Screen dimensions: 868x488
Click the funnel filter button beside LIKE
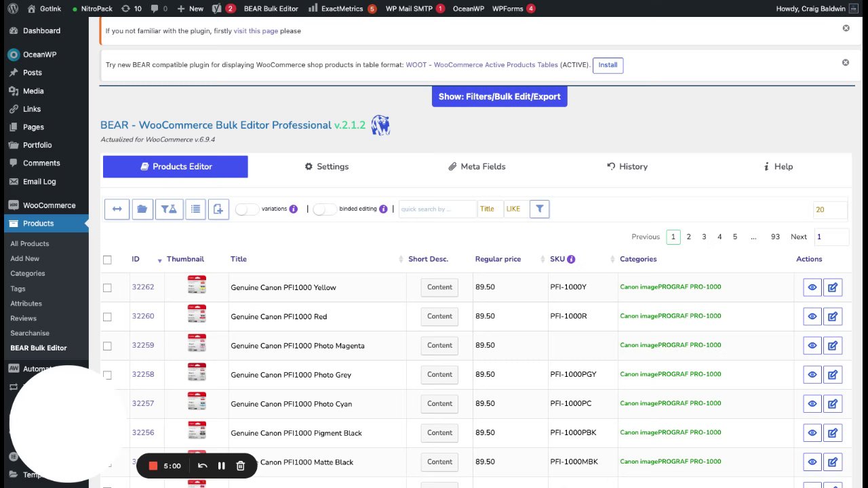(539, 209)
